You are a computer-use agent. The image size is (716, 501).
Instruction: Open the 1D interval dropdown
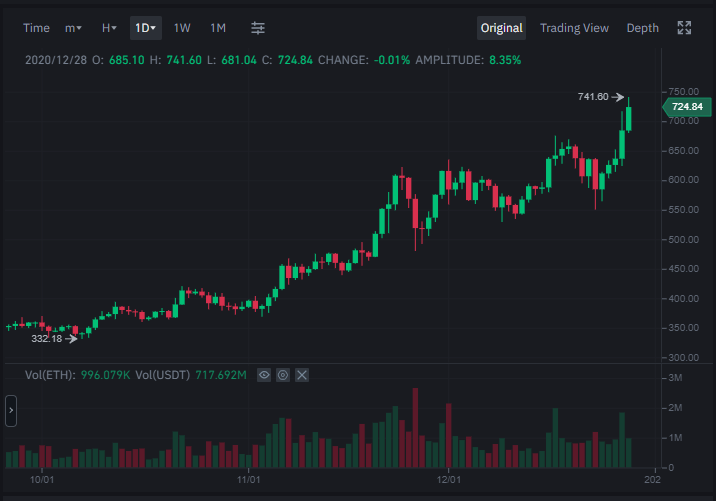pyautogui.click(x=146, y=28)
